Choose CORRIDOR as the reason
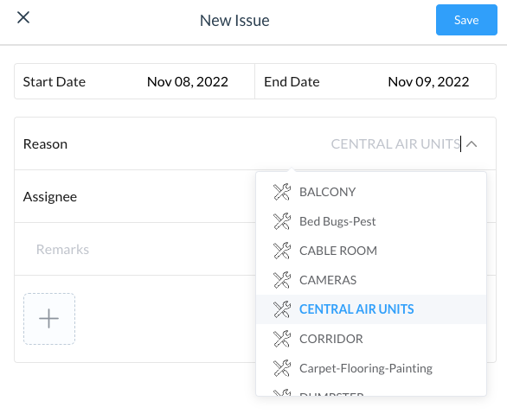This screenshot has height=420, width=507. [371, 339]
